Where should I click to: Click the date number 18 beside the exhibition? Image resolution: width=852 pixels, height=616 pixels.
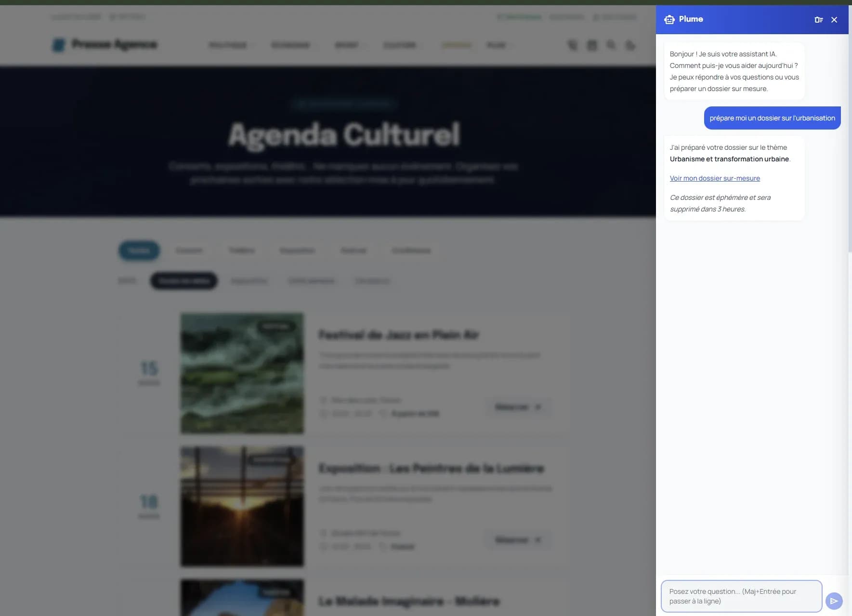[x=149, y=502]
